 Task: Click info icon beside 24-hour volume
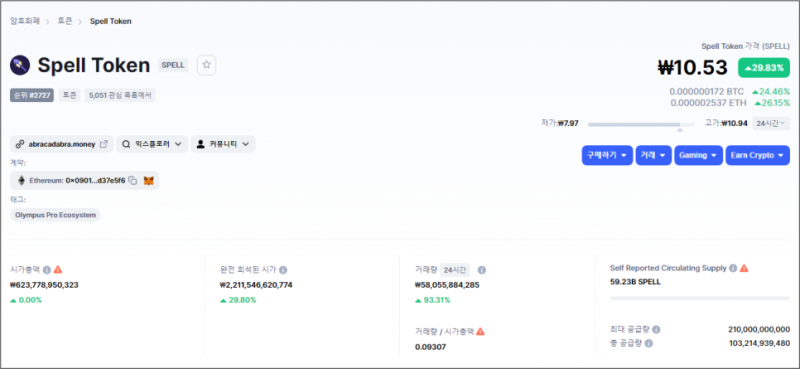[481, 269]
